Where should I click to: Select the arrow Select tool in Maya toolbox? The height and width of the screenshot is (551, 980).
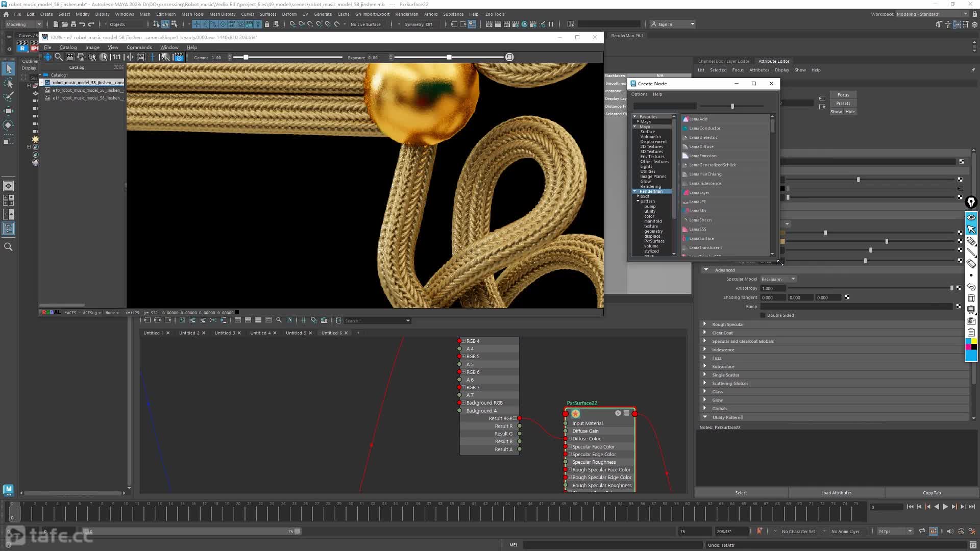click(9, 68)
